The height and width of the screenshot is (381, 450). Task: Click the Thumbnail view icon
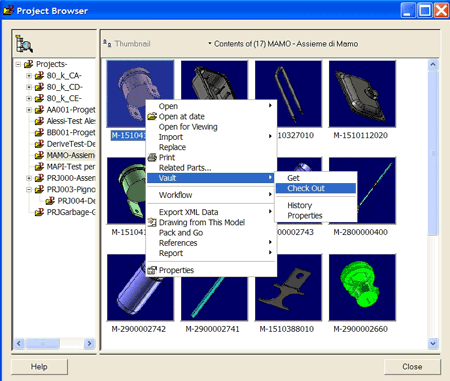[x=107, y=43]
